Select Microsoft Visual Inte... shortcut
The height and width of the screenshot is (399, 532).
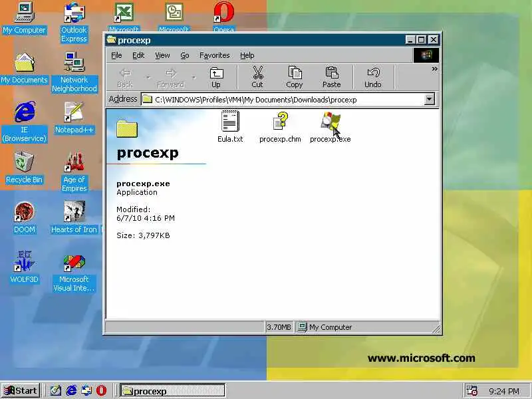pyautogui.click(x=74, y=274)
